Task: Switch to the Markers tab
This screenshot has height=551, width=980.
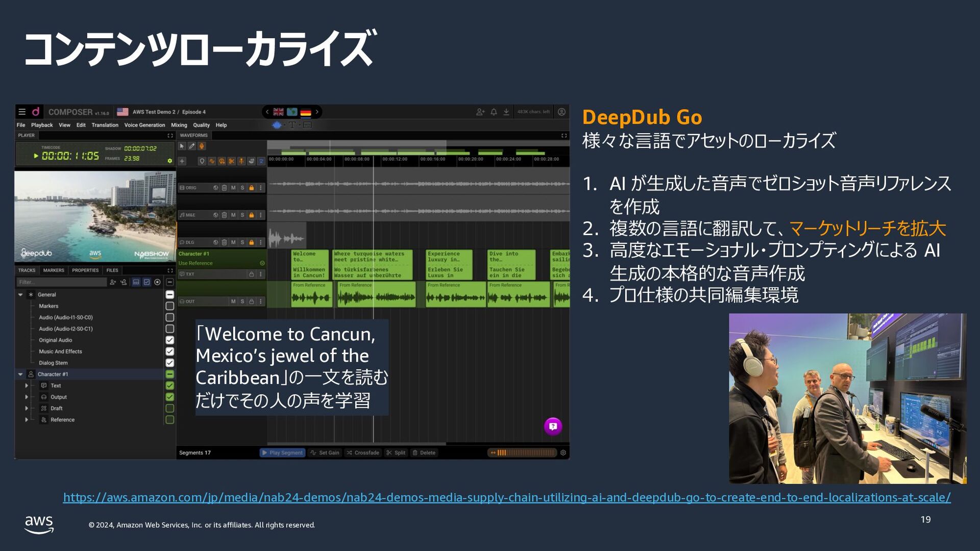Action: (54, 270)
